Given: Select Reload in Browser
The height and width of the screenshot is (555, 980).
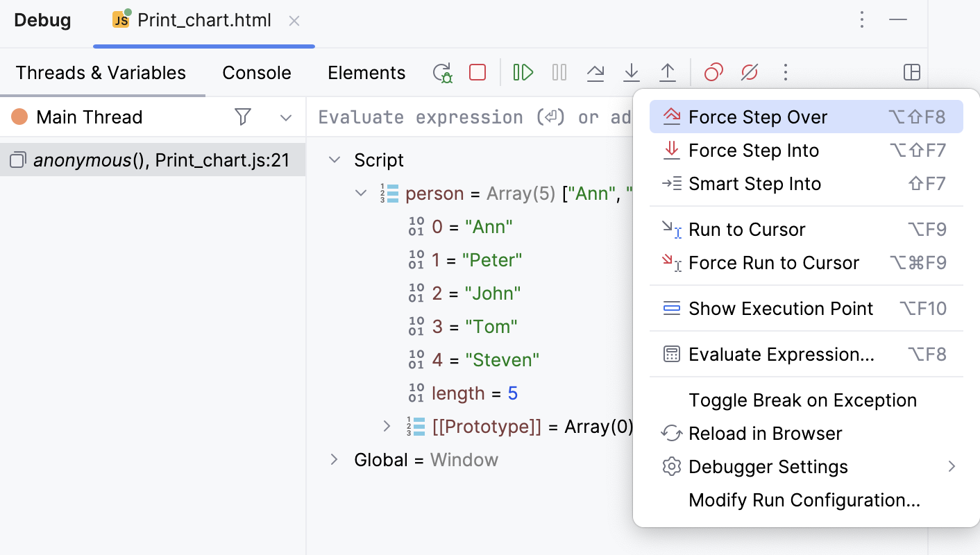Looking at the screenshot, I should coord(765,433).
